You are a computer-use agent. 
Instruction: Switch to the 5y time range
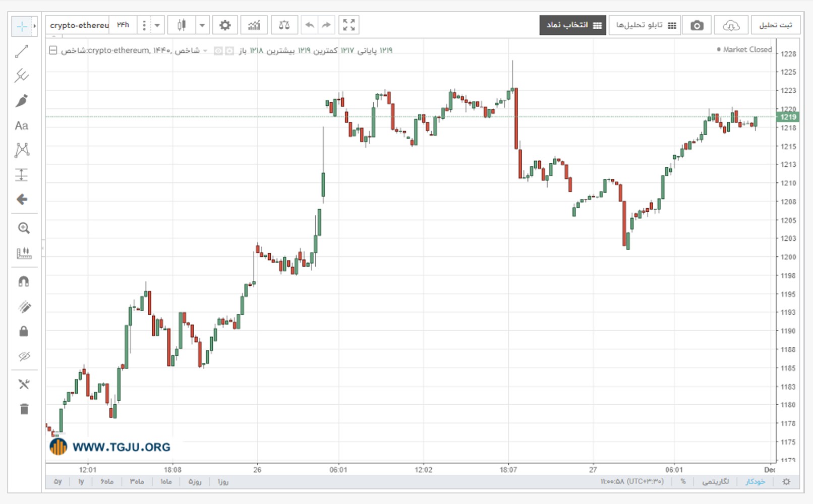pos(58,481)
